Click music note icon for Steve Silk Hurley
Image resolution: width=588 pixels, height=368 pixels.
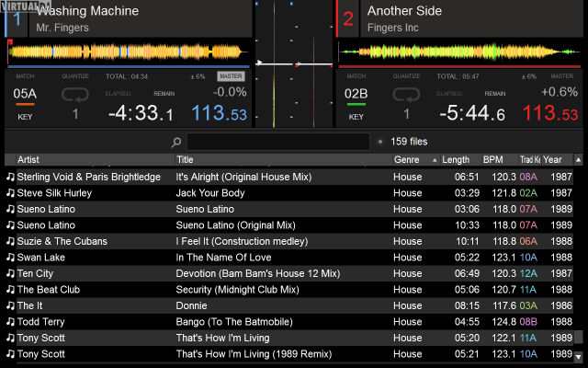(10, 193)
